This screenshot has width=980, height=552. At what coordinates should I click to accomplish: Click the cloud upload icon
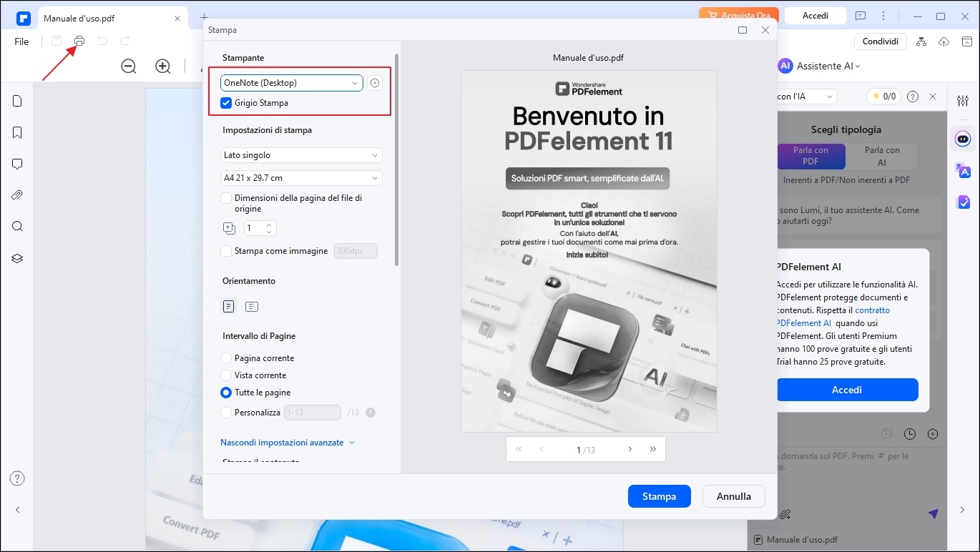click(x=944, y=41)
